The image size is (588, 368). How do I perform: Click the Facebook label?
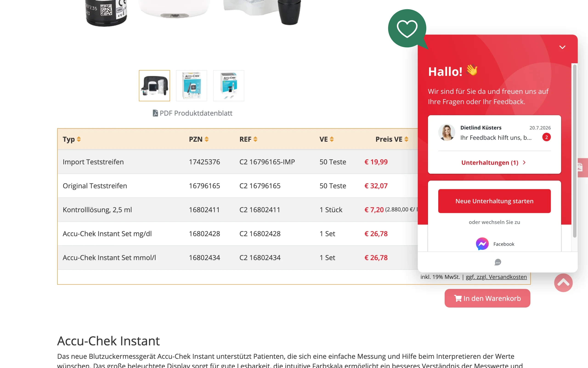[504, 244]
